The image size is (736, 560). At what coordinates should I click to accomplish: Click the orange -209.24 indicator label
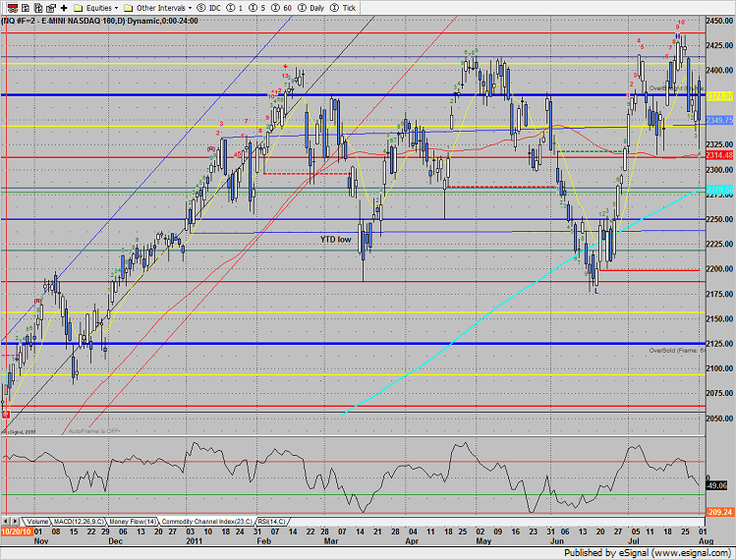(719, 512)
